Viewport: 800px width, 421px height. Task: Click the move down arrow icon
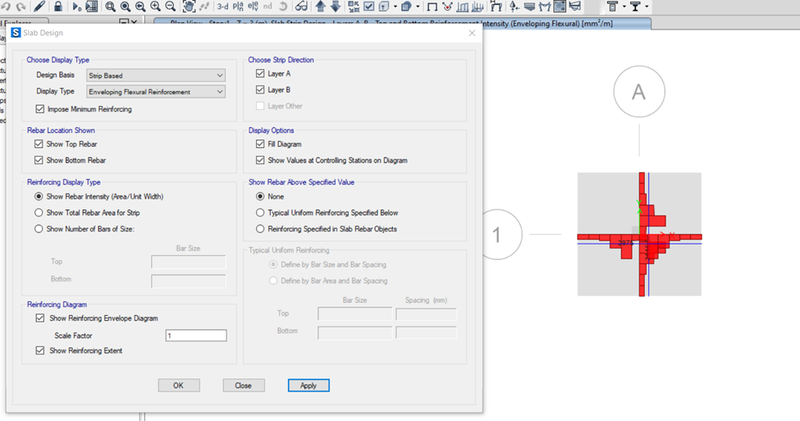335,7
